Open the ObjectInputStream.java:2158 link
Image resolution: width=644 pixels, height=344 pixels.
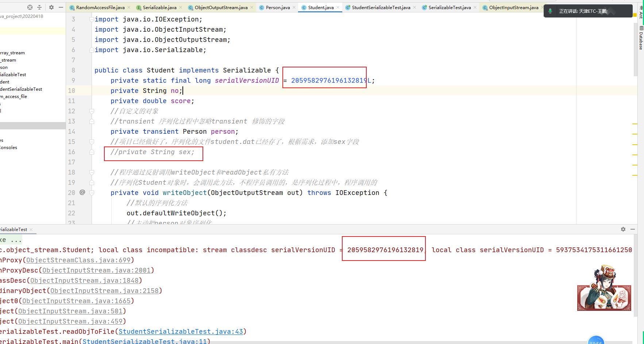pyautogui.click(x=104, y=291)
